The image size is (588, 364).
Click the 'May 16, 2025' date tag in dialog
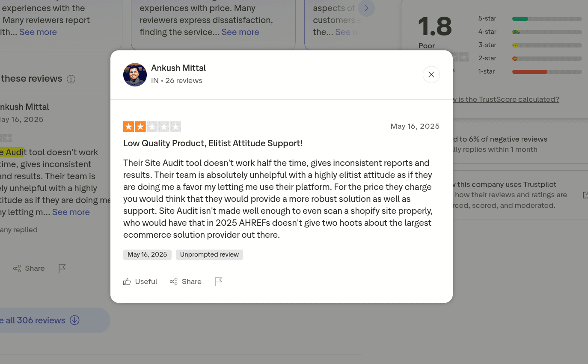pyautogui.click(x=147, y=255)
